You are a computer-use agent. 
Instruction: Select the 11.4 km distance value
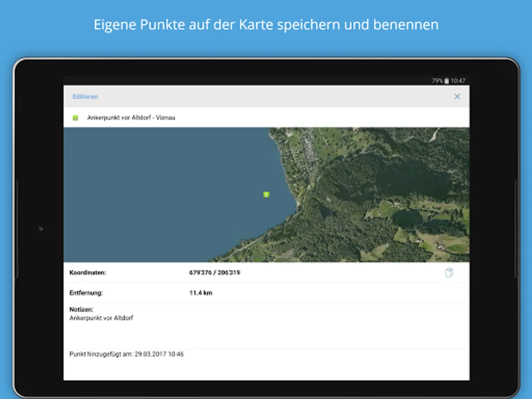click(x=201, y=293)
